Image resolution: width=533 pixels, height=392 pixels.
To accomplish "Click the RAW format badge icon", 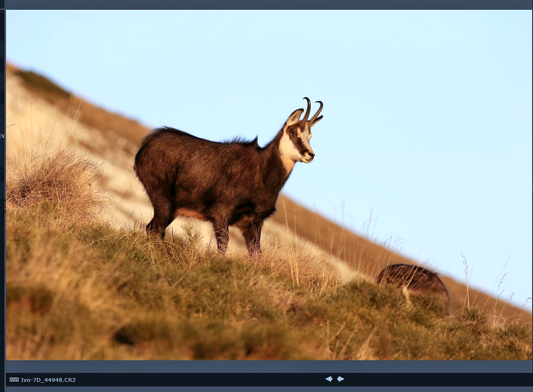I will tap(14, 380).
